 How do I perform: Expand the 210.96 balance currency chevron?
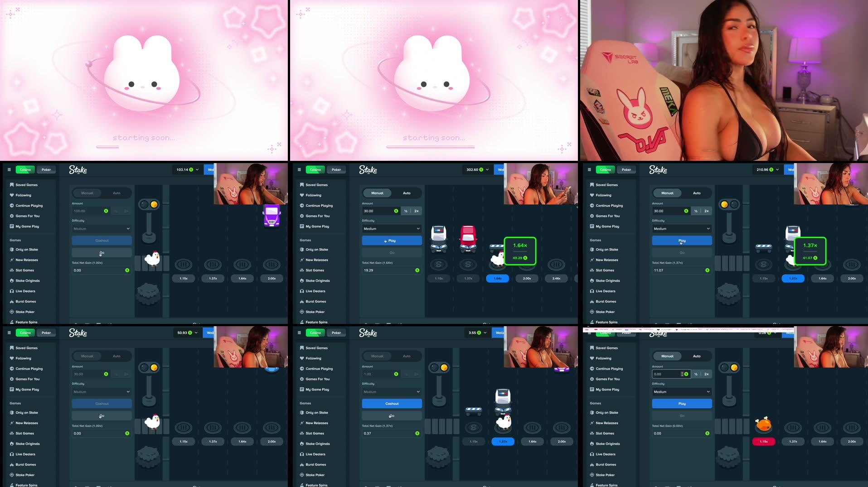pyautogui.click(x=777, y=169)
